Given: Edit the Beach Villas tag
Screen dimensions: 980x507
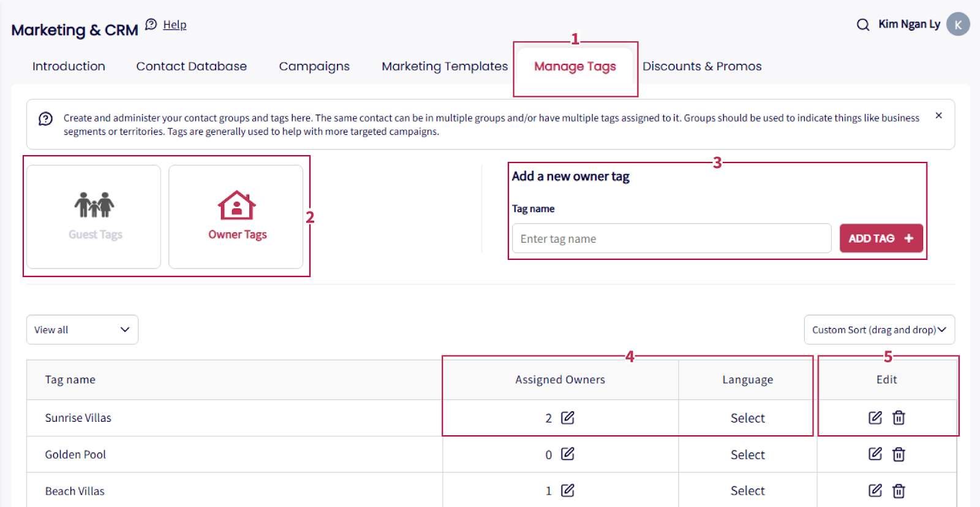Looking at the screenshot, I should click(875, 490).
